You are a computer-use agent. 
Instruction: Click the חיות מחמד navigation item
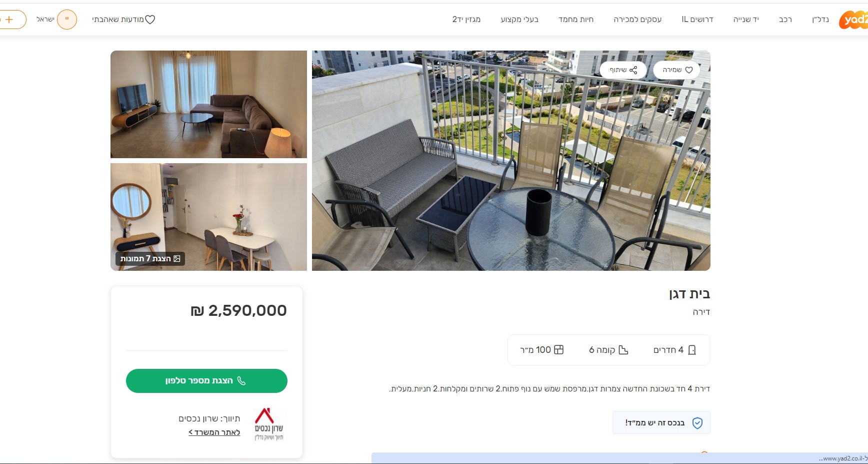pos(576,20)
